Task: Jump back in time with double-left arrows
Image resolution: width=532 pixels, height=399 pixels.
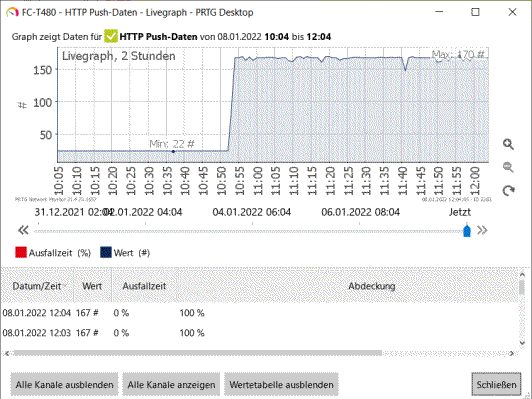Action: click(23, 230)
